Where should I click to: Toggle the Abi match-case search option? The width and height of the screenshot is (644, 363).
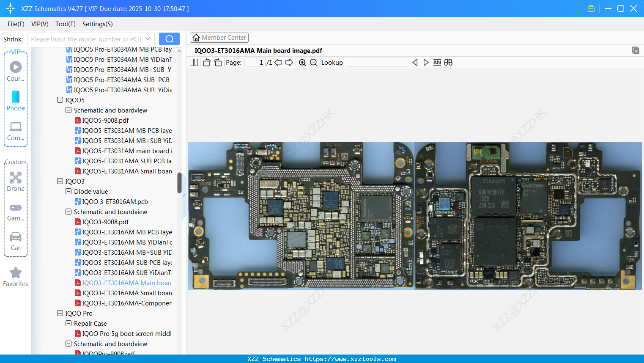click(437, 62)
